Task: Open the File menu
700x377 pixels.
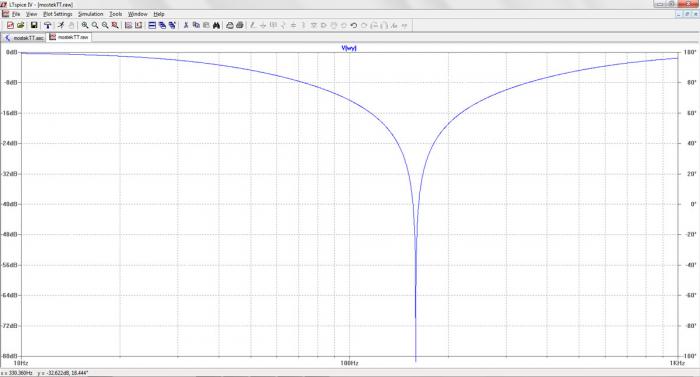Action: point(16,14)
